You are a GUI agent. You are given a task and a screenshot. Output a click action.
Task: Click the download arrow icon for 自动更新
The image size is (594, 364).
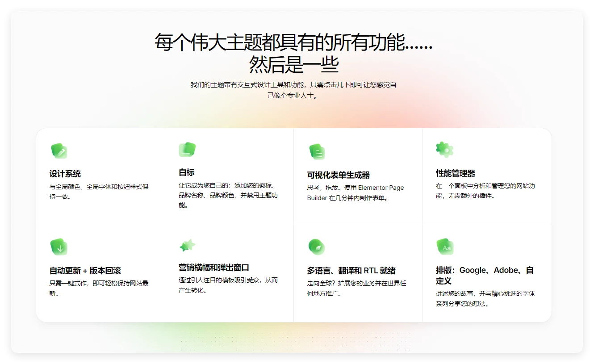click(59, 247)
